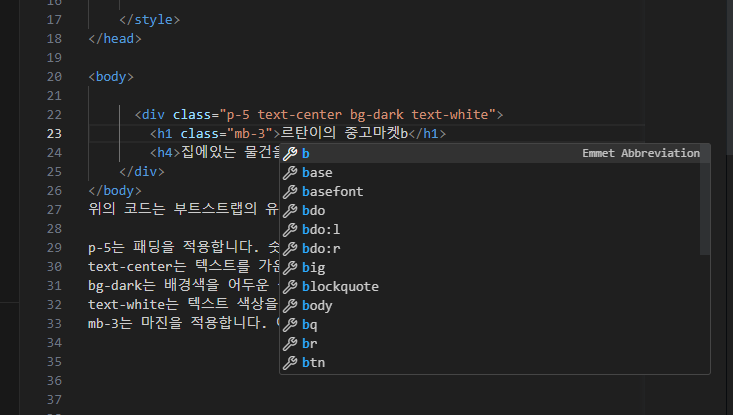Click the "mb-3" class value on line 23
Viewport: 733px width, 415px height.
(x=250, y=134)
